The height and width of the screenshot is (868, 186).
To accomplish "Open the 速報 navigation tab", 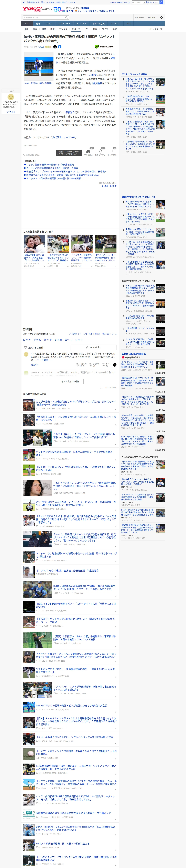I will [38, 24].
